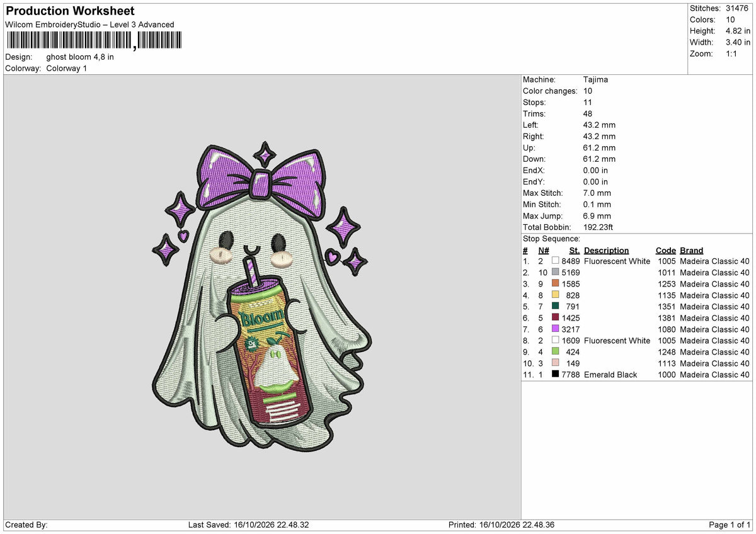Select the dark green 1351 thread swatch
The height and width of the screenshot is (534, 756).
[555, 307]
